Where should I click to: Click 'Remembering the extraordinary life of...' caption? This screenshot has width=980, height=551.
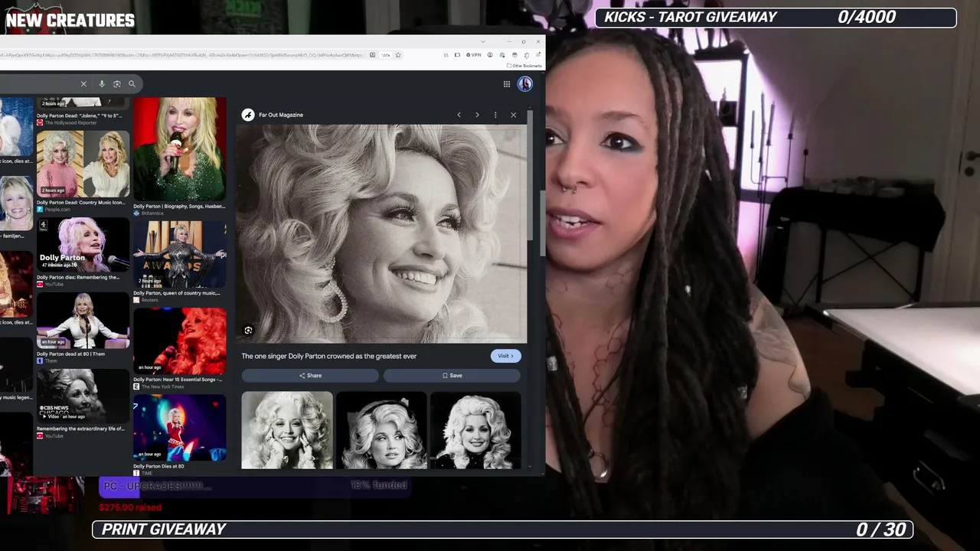click(x=80, y=429)
